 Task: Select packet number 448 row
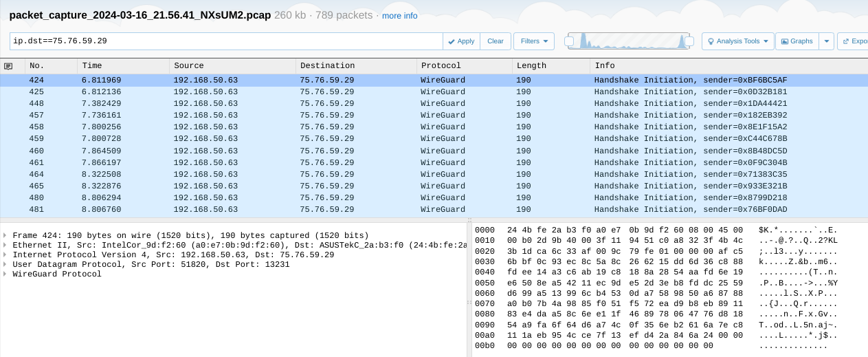434,103
